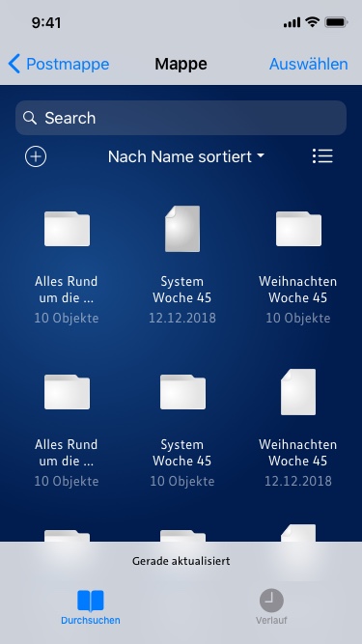The width and height of the screenshot is (362, 644).
Task: Tap Auswählen to select items
Action: point(308,64)
